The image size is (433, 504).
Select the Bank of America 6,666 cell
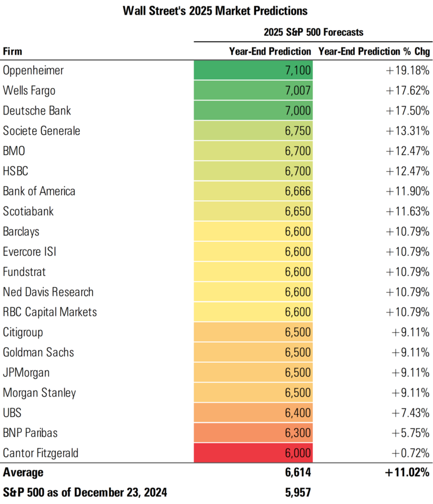253,192
